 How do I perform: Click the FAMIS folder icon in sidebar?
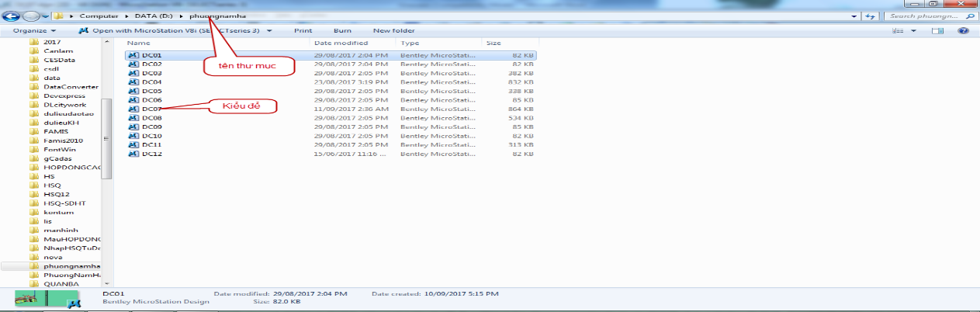tap(34, 131)
